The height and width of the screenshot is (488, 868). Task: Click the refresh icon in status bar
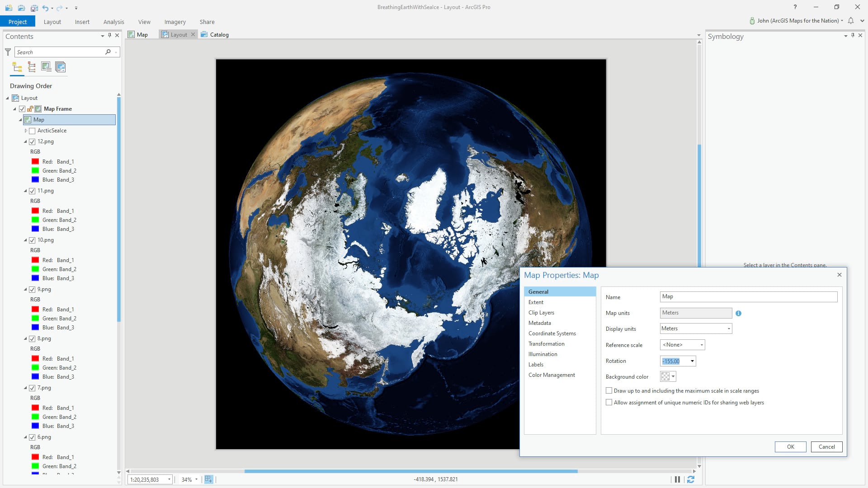[690, 479]
